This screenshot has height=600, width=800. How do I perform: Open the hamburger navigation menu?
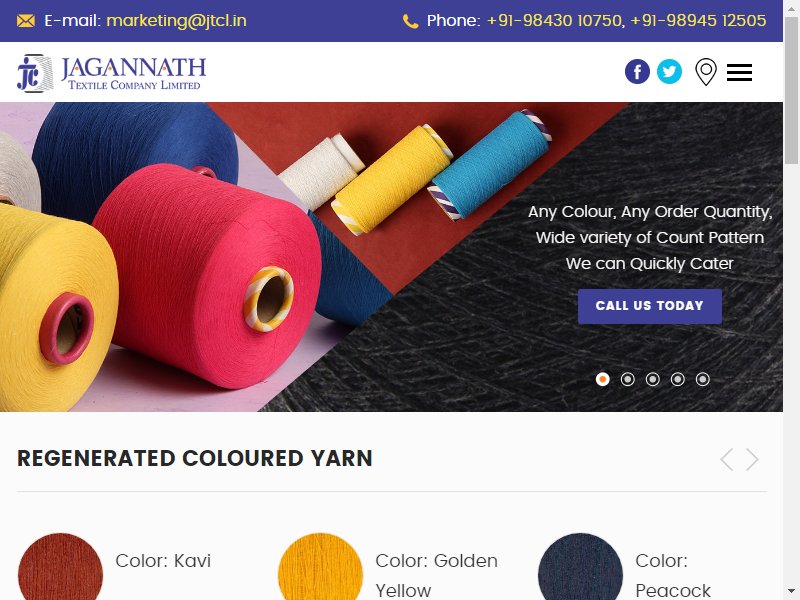[739, 72]
